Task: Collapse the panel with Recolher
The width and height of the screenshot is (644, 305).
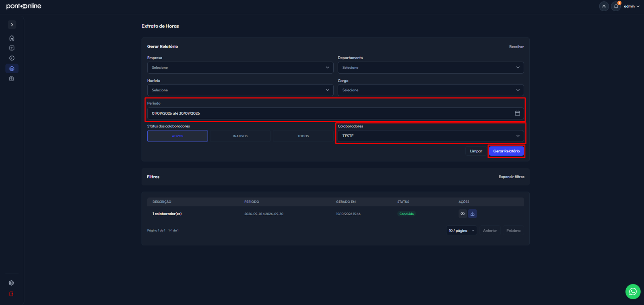Action: [516, 47]
